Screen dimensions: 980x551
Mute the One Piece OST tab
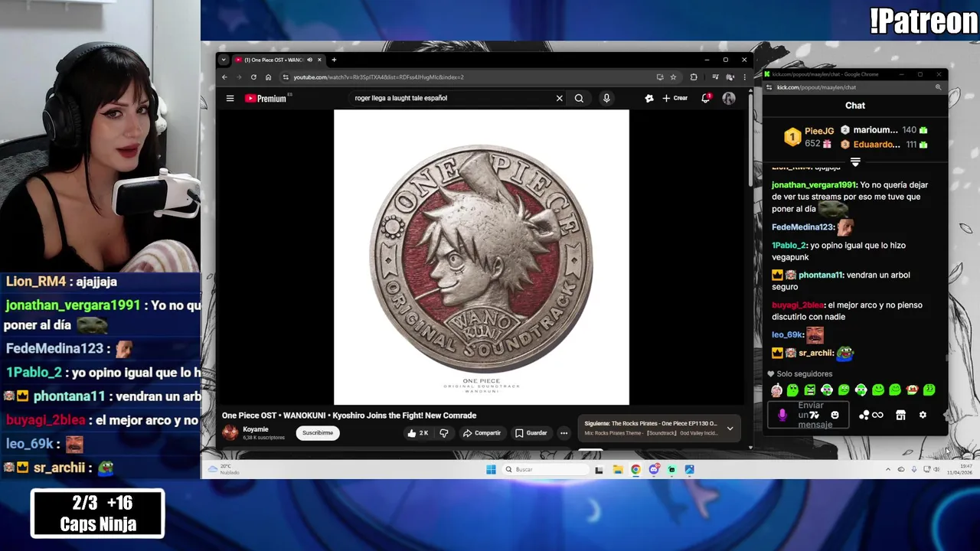pos(309,60)
